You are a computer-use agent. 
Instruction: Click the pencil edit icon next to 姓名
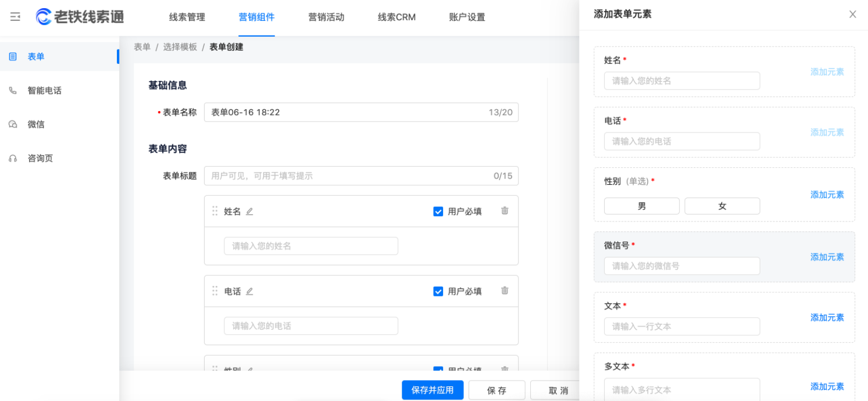pos(249,212)
